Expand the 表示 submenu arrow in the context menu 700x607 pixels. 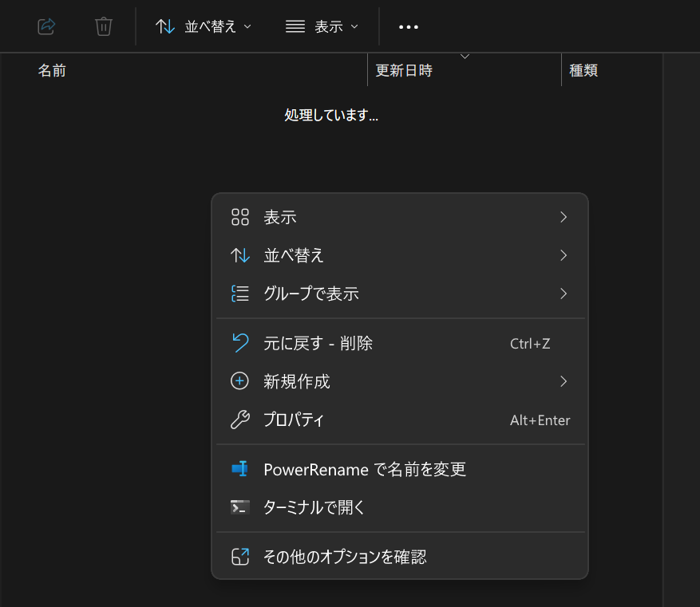pos(564,217)
